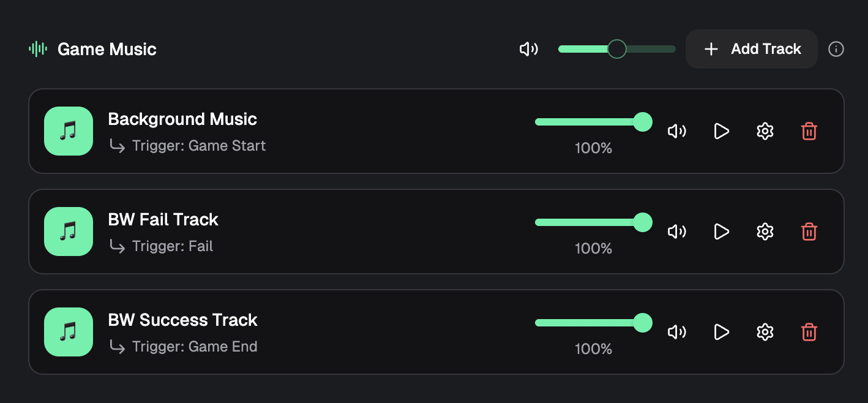Click the Add Track button
The height and width of the screenshot is (403, 868).
752,49
